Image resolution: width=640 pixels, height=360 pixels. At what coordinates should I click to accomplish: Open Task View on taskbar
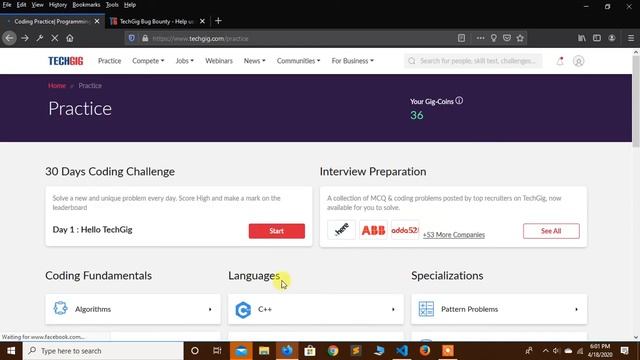[x=217, y=351]
